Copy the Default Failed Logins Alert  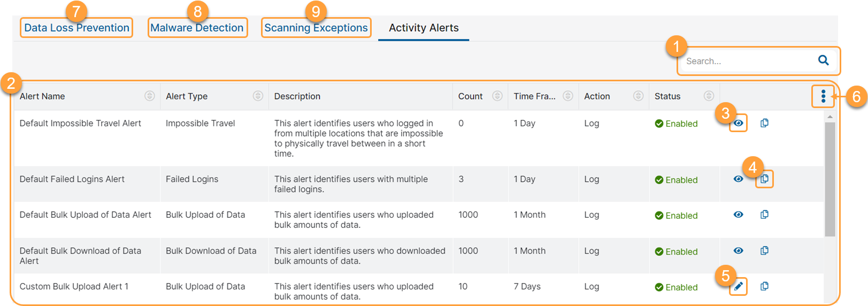[765, 179]
